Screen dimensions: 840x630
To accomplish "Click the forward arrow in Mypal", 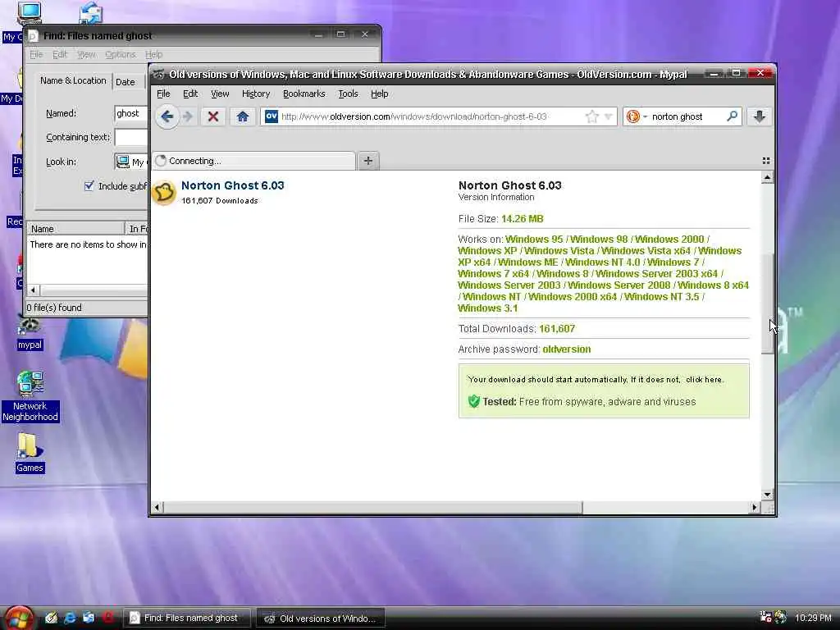I will click(188, 116).
